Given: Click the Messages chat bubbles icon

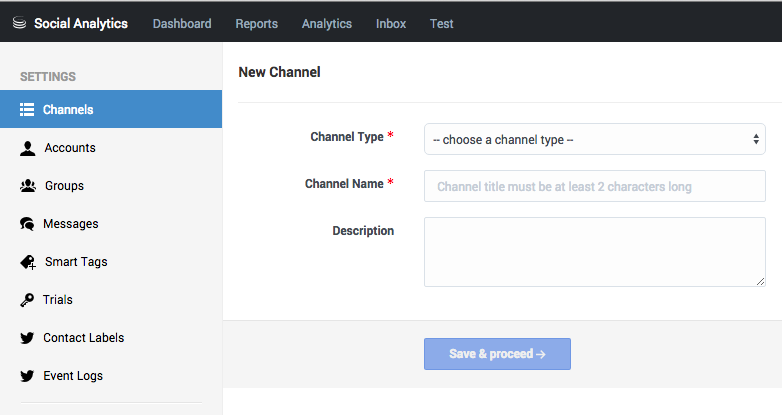Looking at the screenshot, I should (x=27, y=224).
